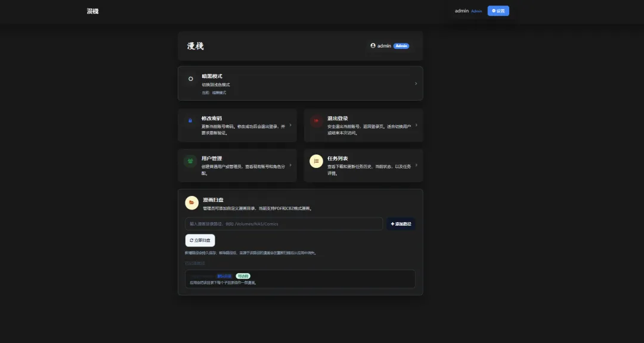
Task: Click the 暗黑模式 title text
Action: [212, 76]
